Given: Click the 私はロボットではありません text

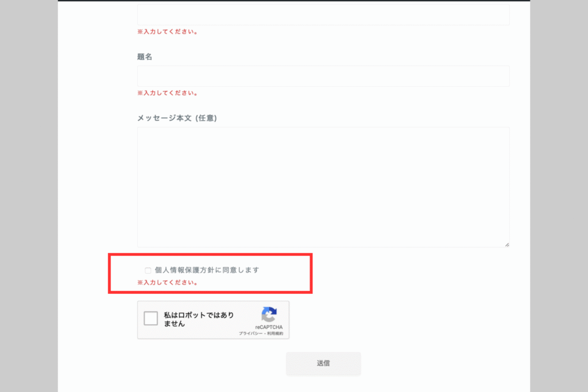Looking at the screenshot, I should click(199, 319).
